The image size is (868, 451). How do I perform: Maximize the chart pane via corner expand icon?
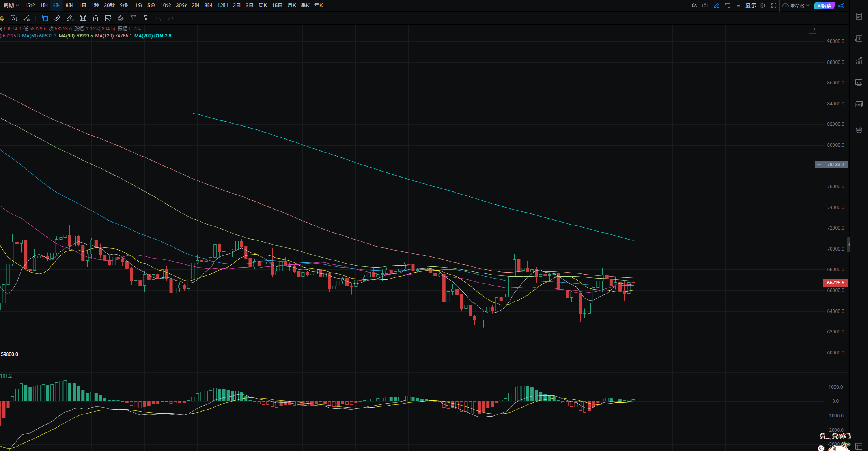pos(812,30)
